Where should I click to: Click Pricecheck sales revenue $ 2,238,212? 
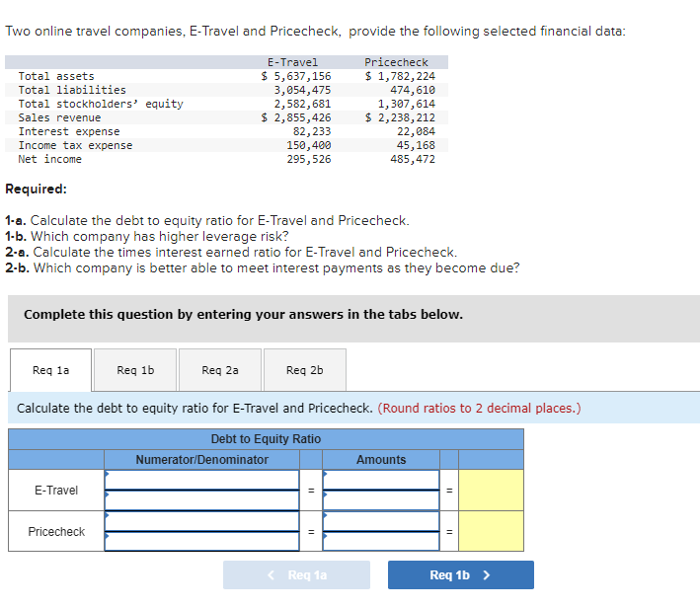click(400, 117)
